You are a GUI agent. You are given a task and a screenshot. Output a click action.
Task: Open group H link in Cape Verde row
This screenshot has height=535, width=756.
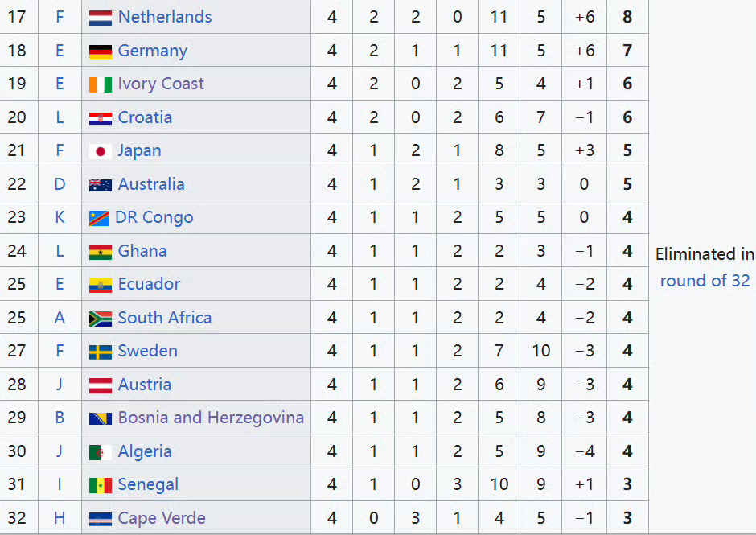(x=60, y=518)
